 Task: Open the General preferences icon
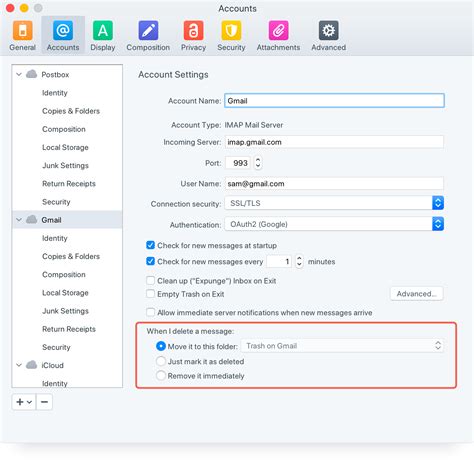tap(22, 30)
